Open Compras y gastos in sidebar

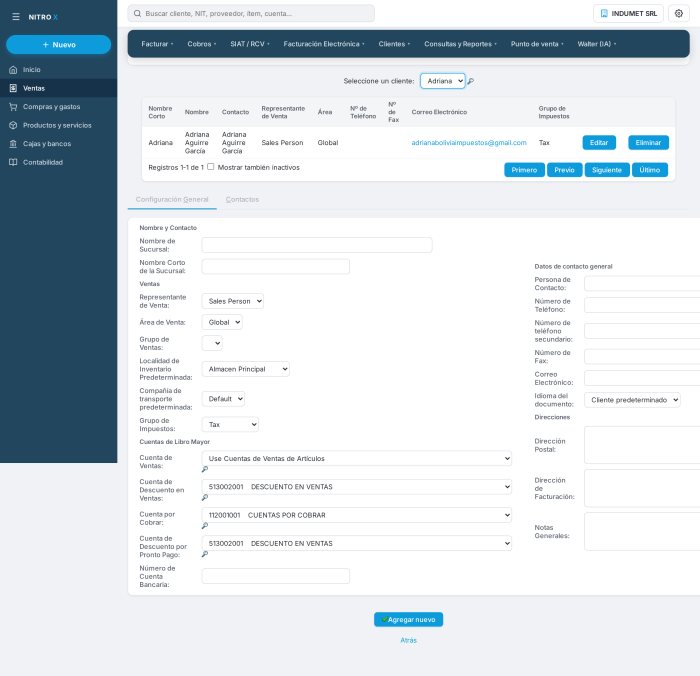coord(58,107)
